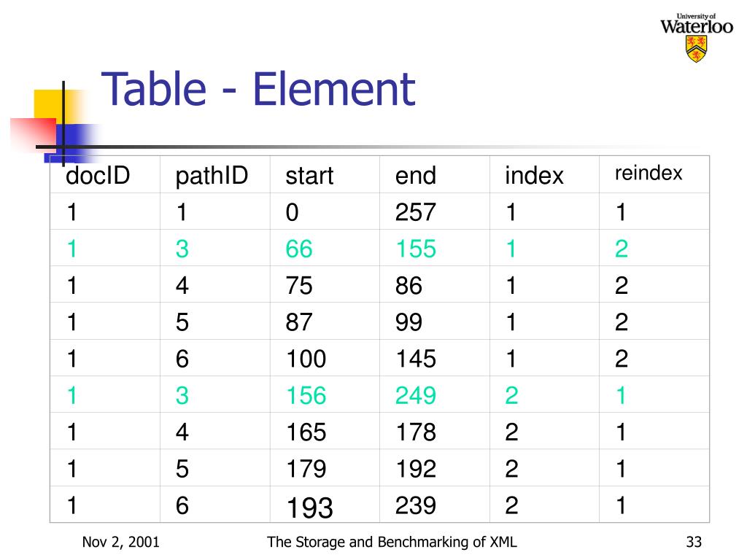Click pathID '4' in the row with start 165
The width and height of the screenshot is (747, 560).
coord(182,432)
